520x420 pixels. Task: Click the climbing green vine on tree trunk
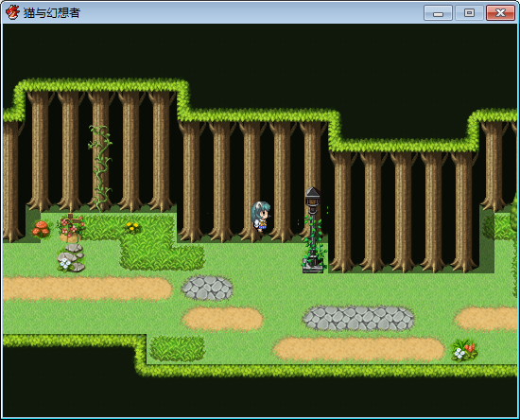100,167
